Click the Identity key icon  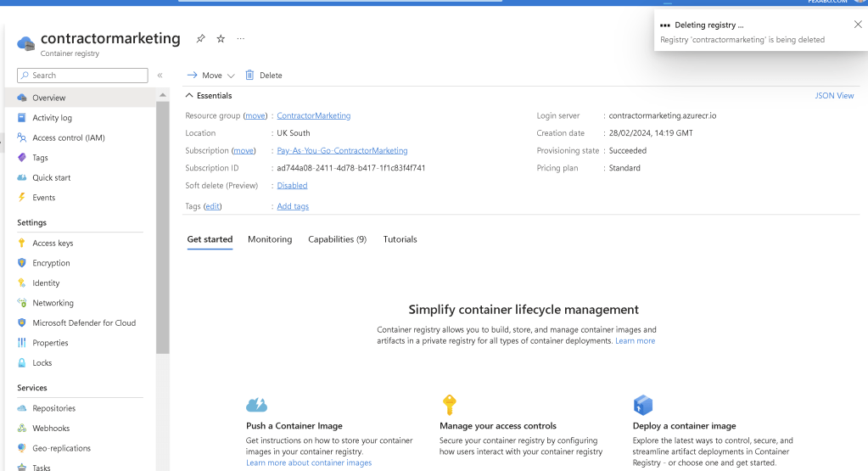point(21,283)
